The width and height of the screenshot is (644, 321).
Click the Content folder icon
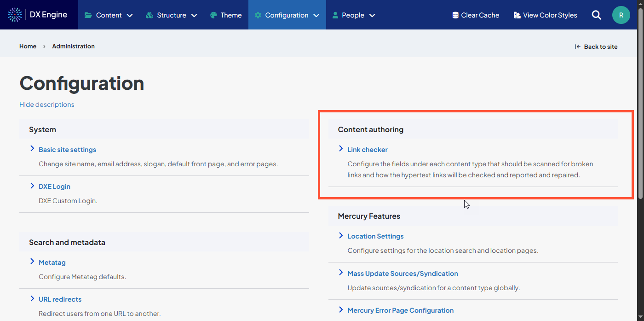[x=88, y=15]
